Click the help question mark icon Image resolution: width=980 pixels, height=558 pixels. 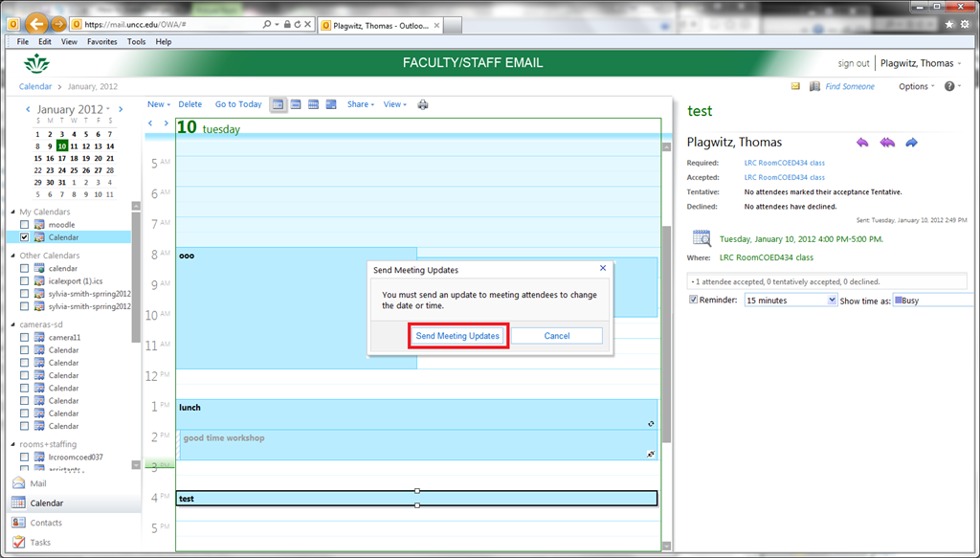click(948, 86)
